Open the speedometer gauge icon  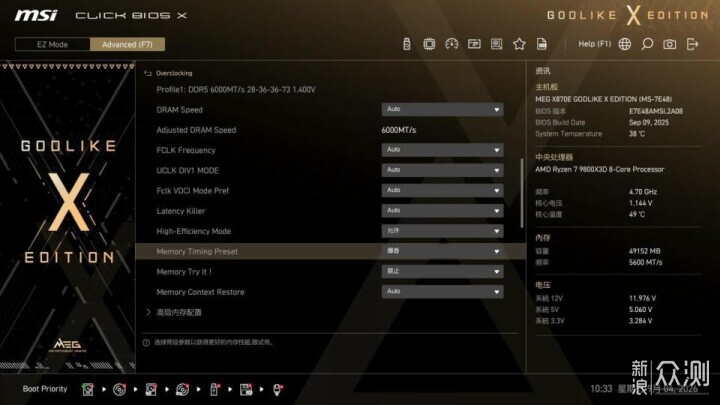[451, 44]
